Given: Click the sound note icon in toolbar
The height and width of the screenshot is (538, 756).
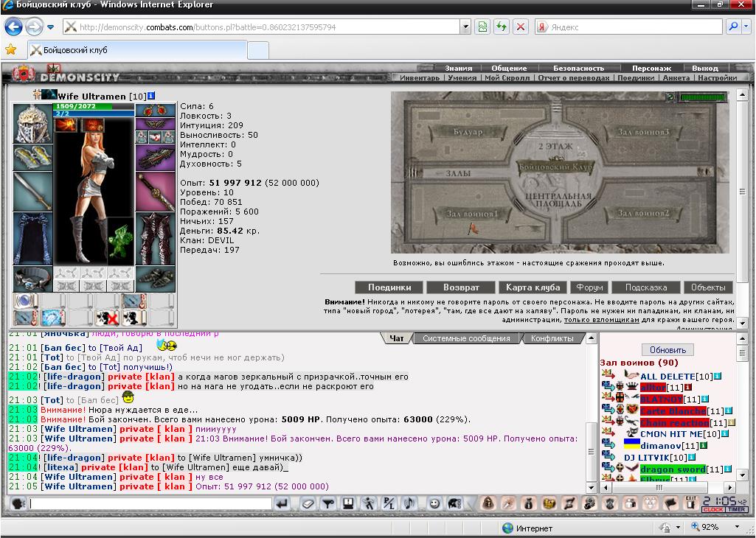Looking at the screenshot, I should pos(409,504).
